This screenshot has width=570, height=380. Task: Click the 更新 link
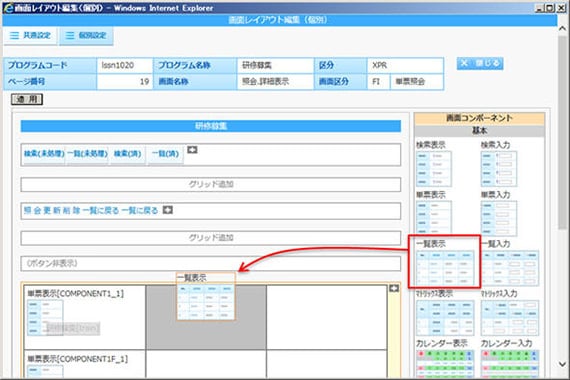click(52, 211)
